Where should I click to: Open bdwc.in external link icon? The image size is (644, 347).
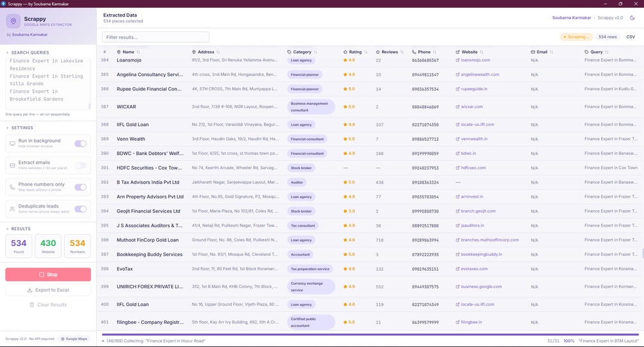458,154
